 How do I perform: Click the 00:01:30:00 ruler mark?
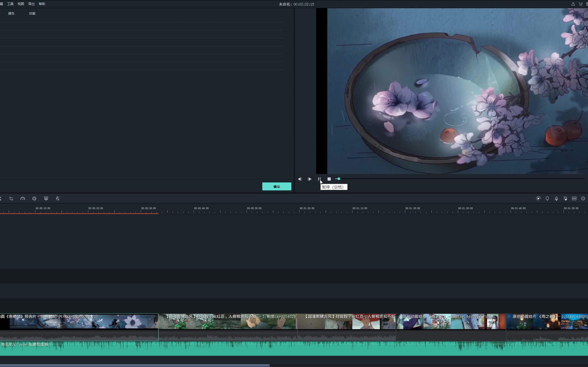(465, 208)
